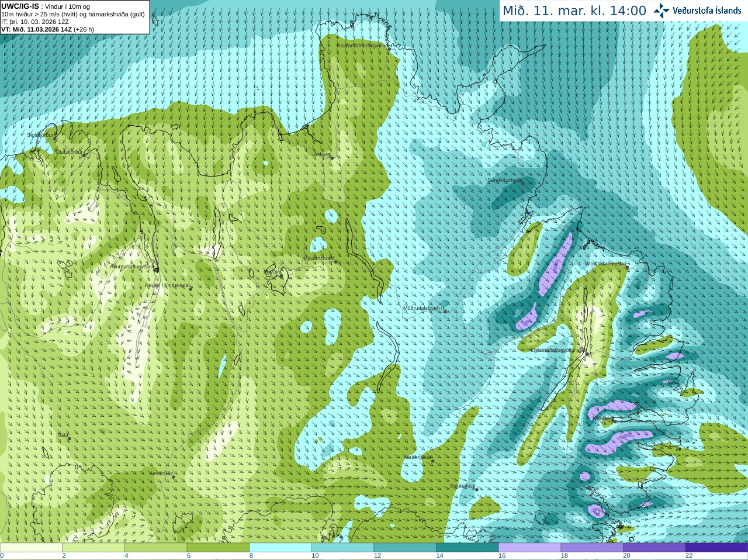This screenshot has width=748, height=560.
Task: Click the Sandbúðir station marker
Action: point(173,477)
